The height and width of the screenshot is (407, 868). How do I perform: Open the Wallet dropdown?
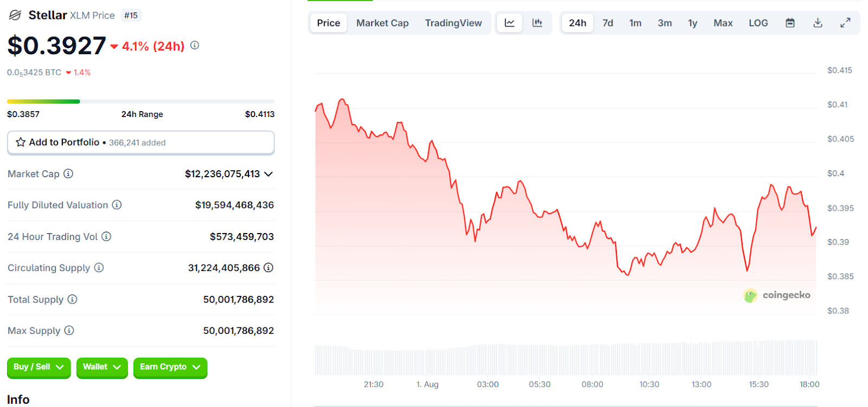tap(102, 367)
